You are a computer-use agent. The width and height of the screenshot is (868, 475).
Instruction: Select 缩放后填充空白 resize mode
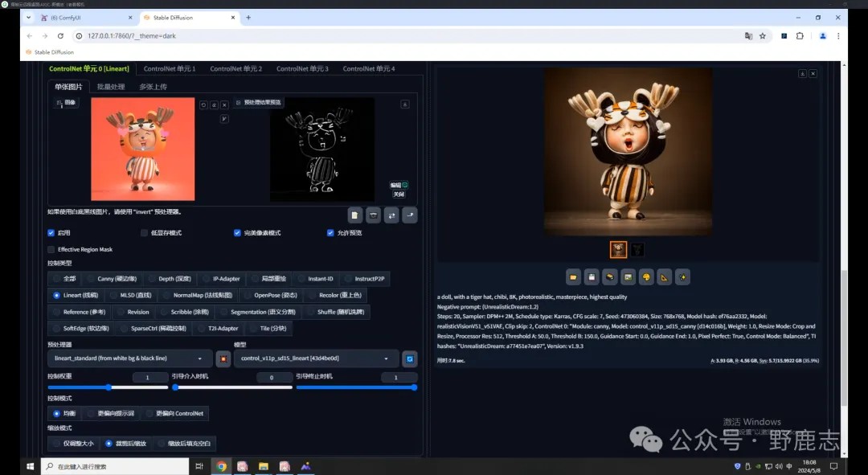[x=184, y=444]
